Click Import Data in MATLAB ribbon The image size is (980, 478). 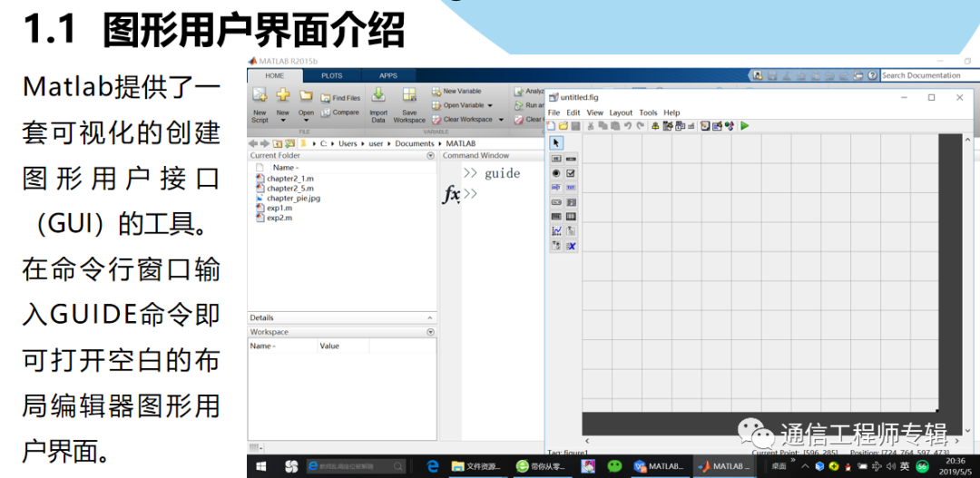(x=378, y=104)
